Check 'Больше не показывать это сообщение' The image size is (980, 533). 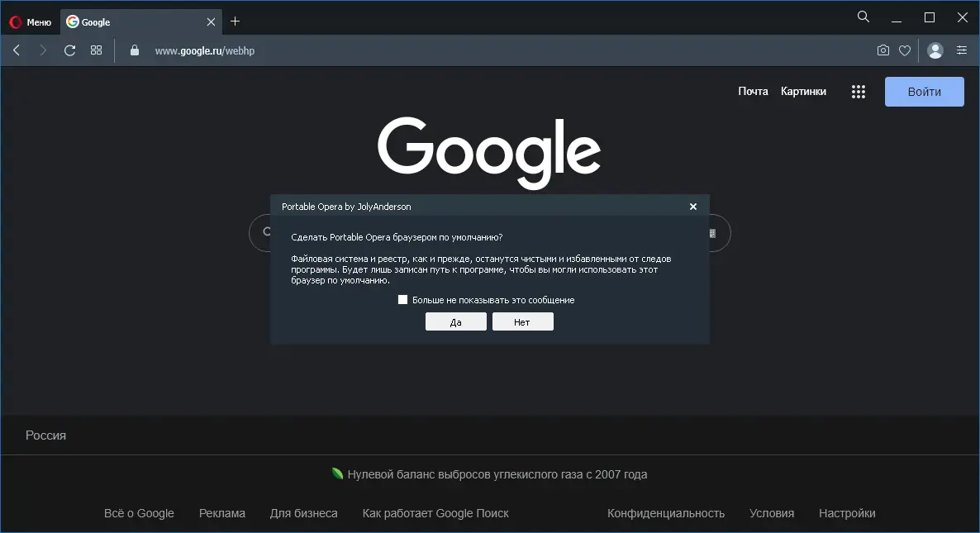[403, 299]
